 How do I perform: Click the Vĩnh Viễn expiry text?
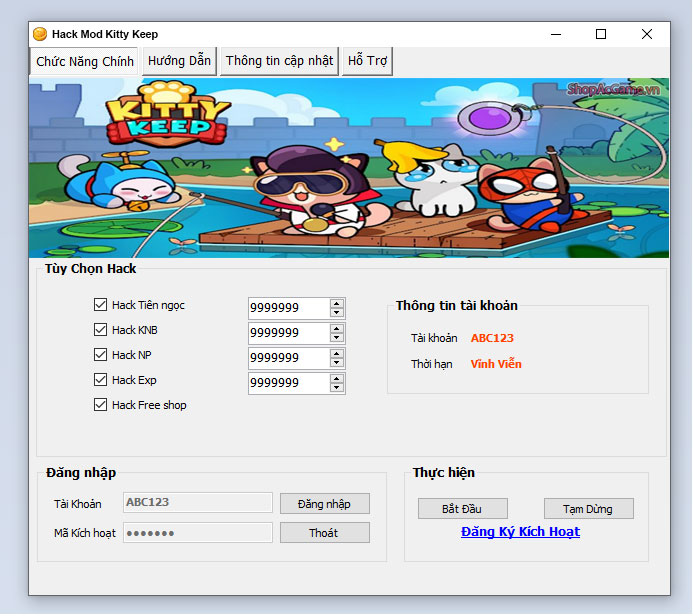pyautogui.click(x=496, y=364)
